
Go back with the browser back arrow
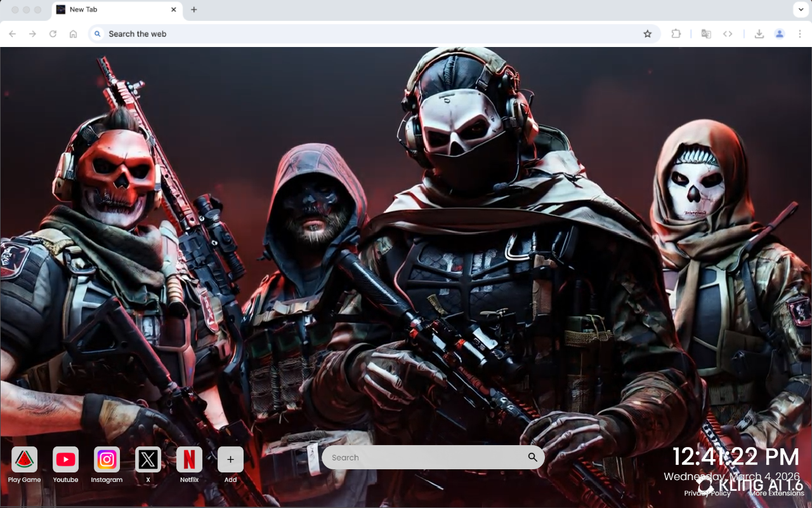[13, 34]
